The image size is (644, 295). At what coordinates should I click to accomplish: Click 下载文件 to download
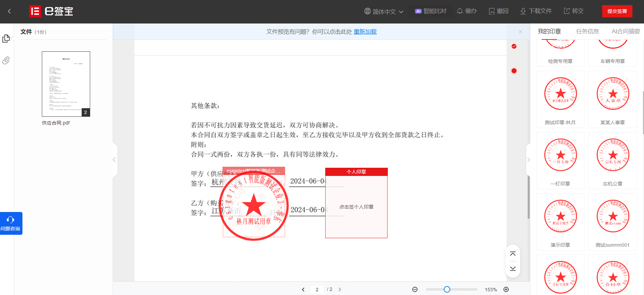click(536, 11)
